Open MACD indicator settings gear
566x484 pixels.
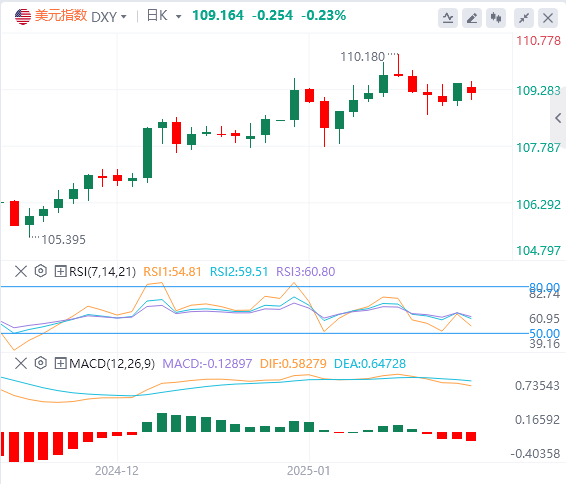click(41, 363)
